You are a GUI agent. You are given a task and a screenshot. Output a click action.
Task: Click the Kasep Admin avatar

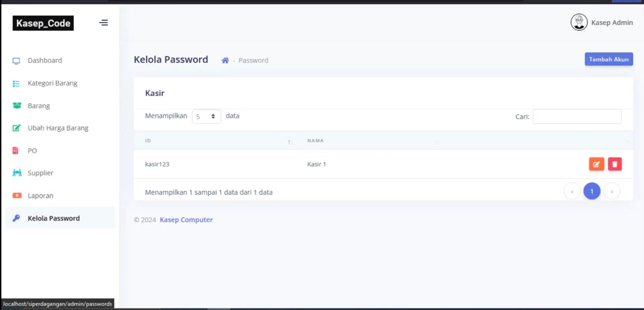(579, 22)
